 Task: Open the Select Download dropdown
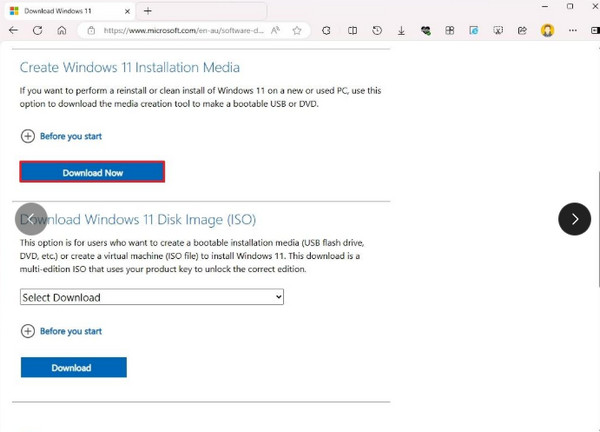[x=152, y=297]
